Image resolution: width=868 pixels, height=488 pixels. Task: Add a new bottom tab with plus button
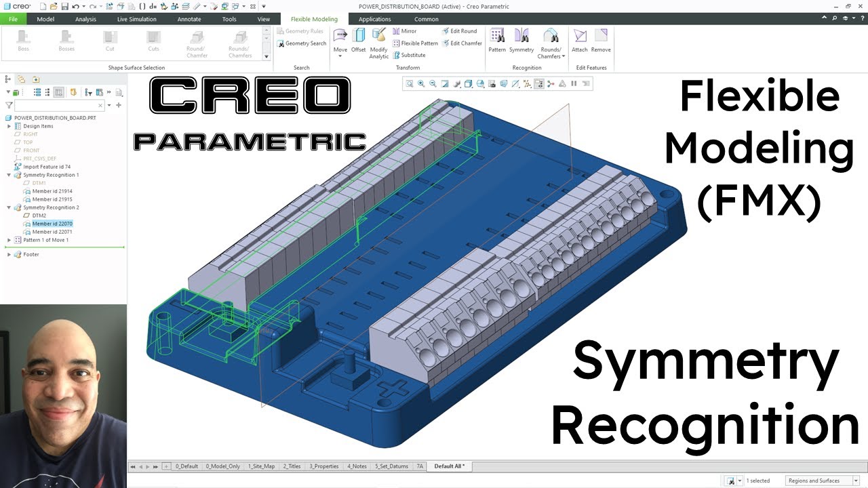point(167,466)
